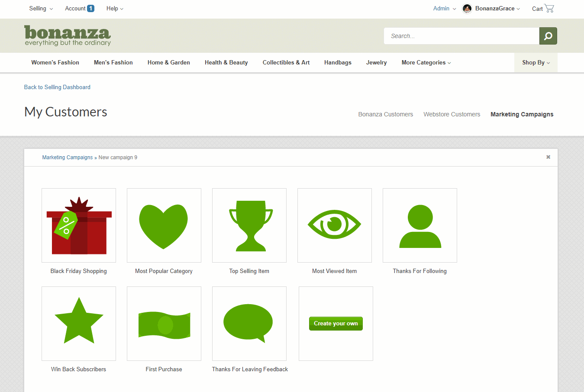Click the search magnifier button
Screen dimensions: 584x392
548,36
